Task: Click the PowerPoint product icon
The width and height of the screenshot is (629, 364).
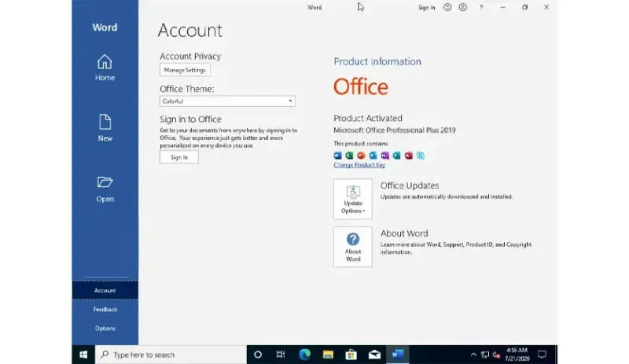Action: 361,156
